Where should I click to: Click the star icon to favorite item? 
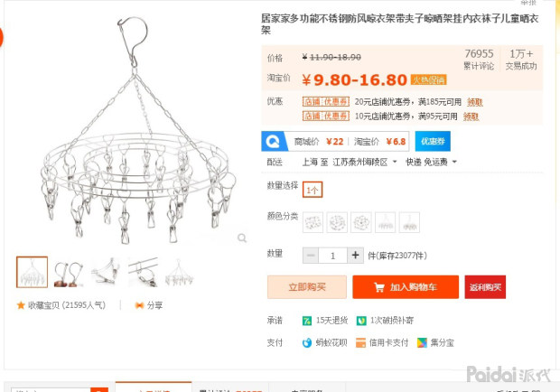[x=21, y=305]
